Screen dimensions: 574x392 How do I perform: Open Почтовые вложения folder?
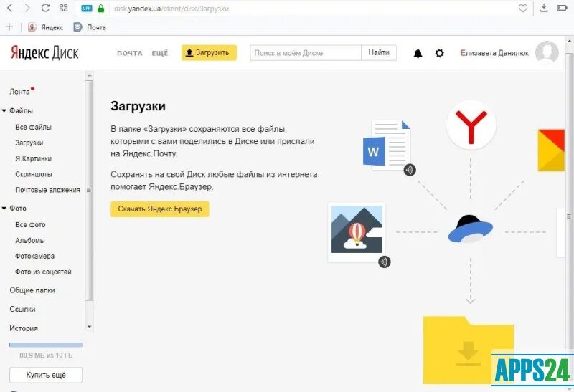click(47, 190)
